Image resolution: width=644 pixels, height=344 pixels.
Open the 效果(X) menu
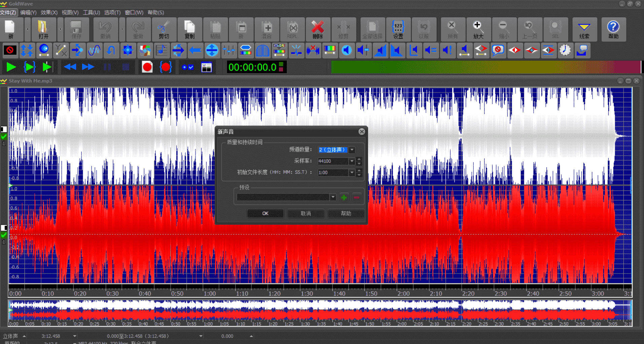(49, 12)
